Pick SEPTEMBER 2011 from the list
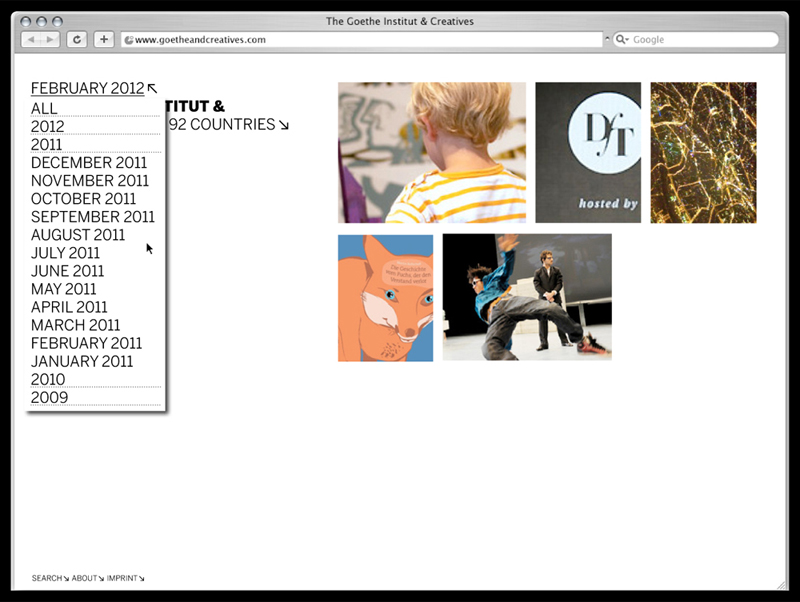The image size is (800, 602). 92,216
